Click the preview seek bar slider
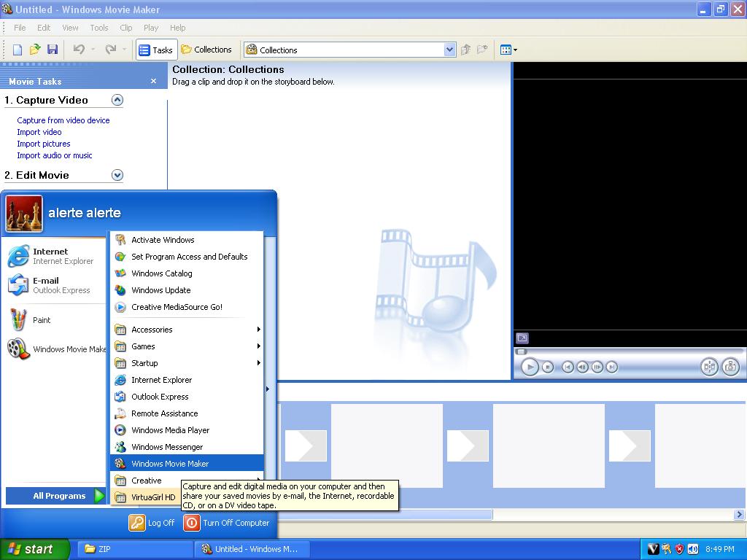Viewport: 747px width, 560px height. 522,351
